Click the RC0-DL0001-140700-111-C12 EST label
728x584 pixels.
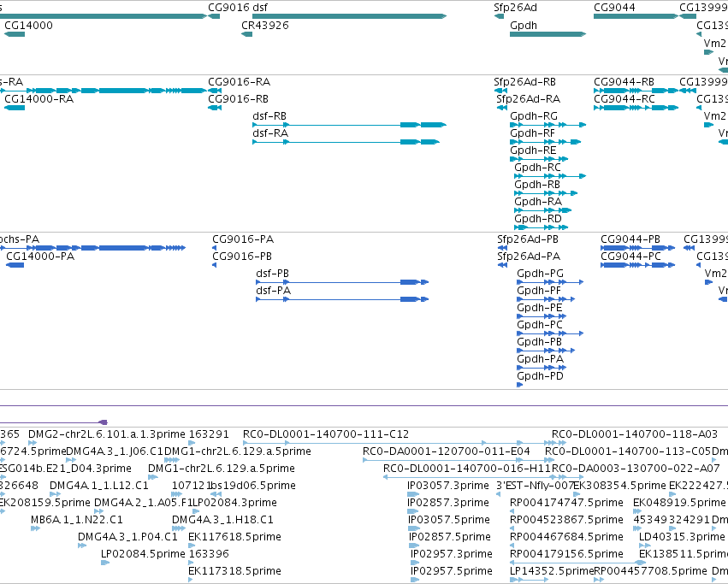click(326, 434)
